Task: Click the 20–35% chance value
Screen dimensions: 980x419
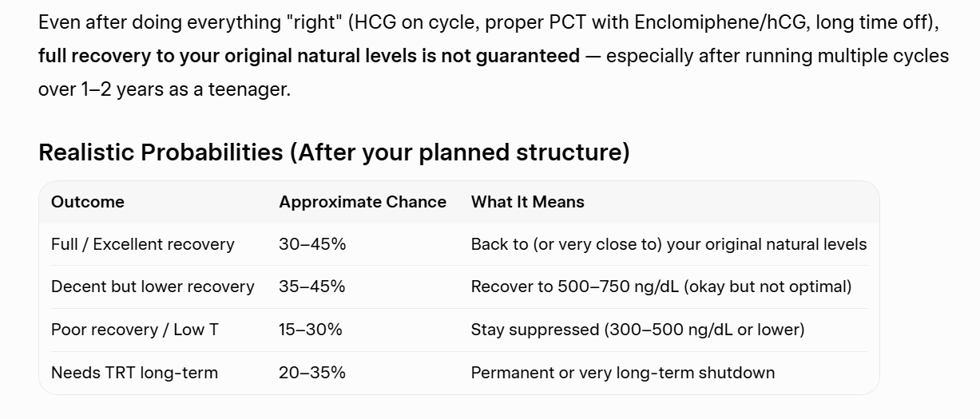Action: pyautogui.click(x=312, y=372)
